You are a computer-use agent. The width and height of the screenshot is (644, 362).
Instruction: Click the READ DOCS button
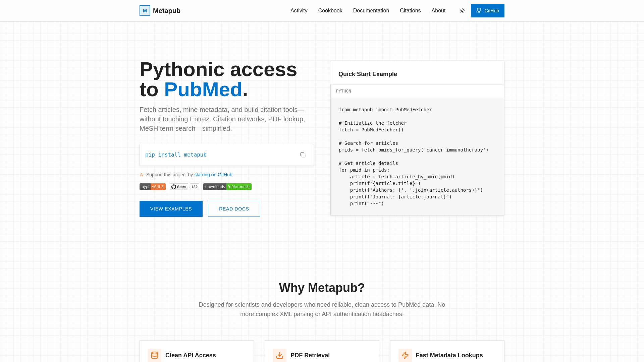pos(234,209)
